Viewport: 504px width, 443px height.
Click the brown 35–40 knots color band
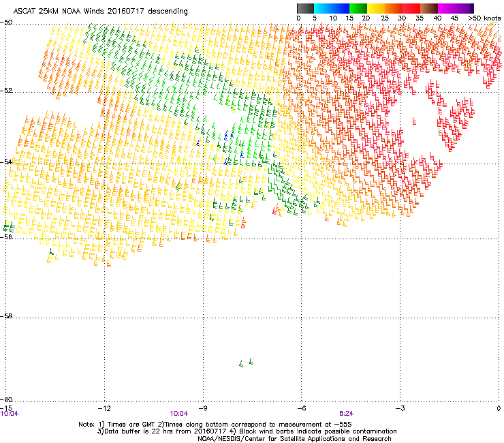click(429, 8)
